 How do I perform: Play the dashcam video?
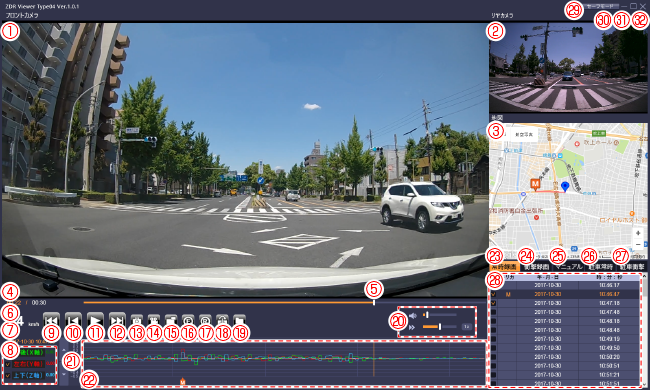pos(95,320)
